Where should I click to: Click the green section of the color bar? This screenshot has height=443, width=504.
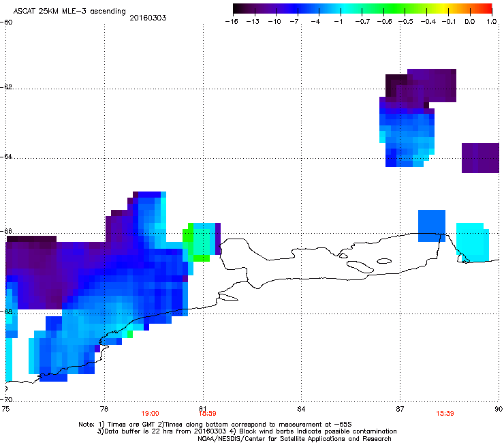(x=394, y=9)
